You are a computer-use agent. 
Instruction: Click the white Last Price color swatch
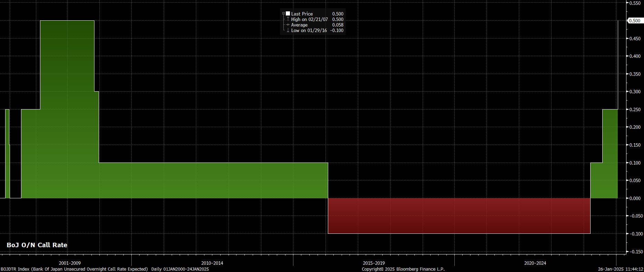[x=288, y=14]
